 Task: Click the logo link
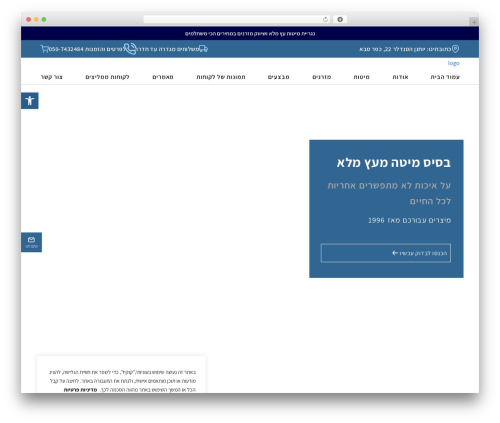click(x=453, y=63)
